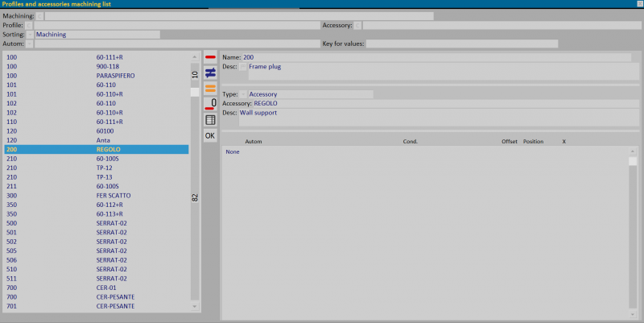
Task: Open the Autom filter dropdown arrow
Action: [x=30, y=43]
